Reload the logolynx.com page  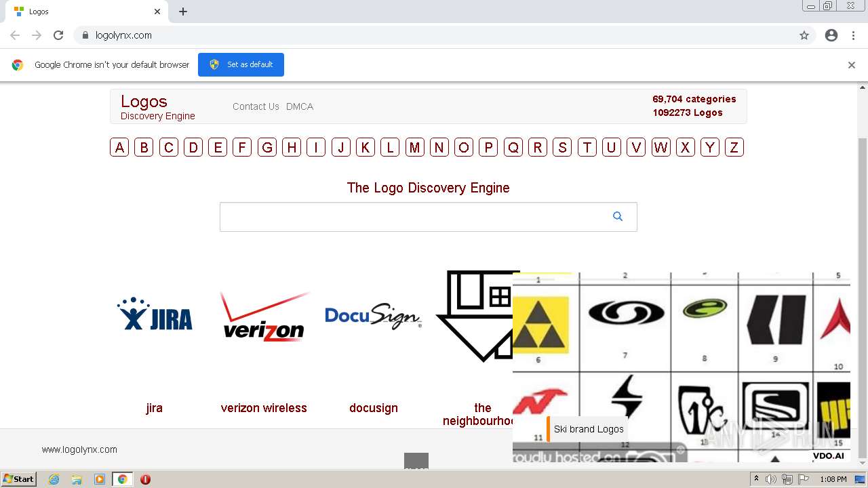[x=58, y=35]
